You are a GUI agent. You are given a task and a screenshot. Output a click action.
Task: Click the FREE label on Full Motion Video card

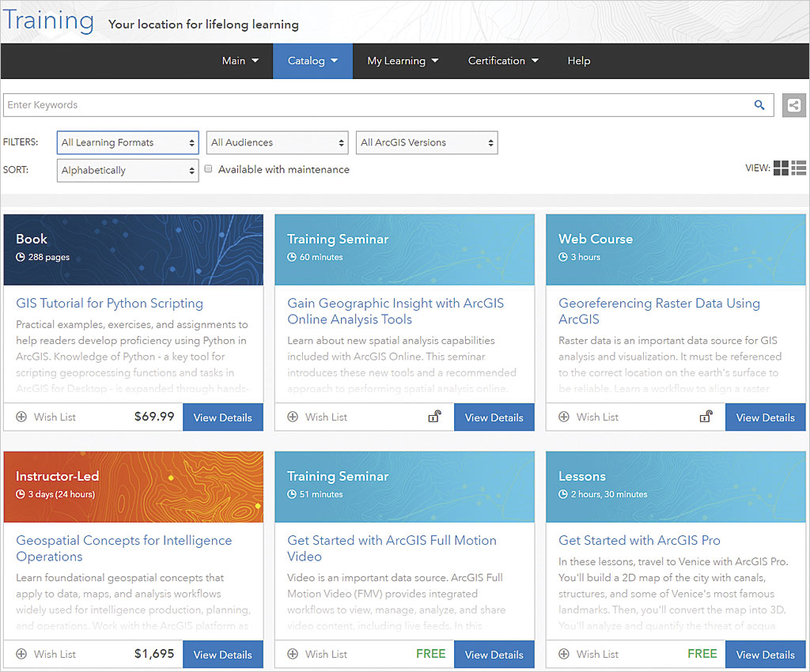[431, 653]
